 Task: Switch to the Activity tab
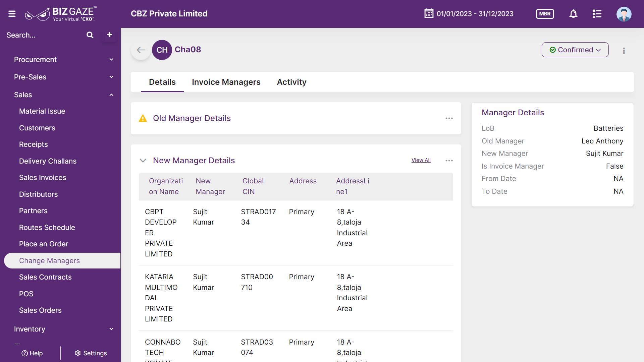pyautogui.click(x=291, y=82)
